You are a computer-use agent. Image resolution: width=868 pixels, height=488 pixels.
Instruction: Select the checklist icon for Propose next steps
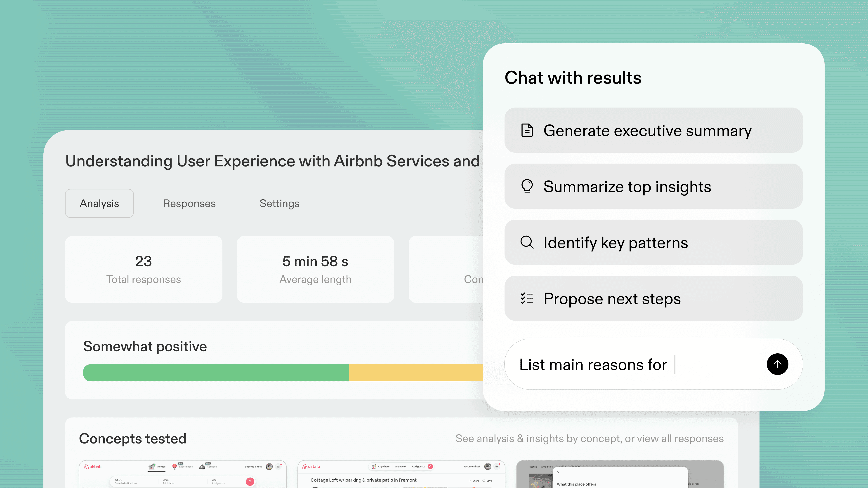point(527,298)
